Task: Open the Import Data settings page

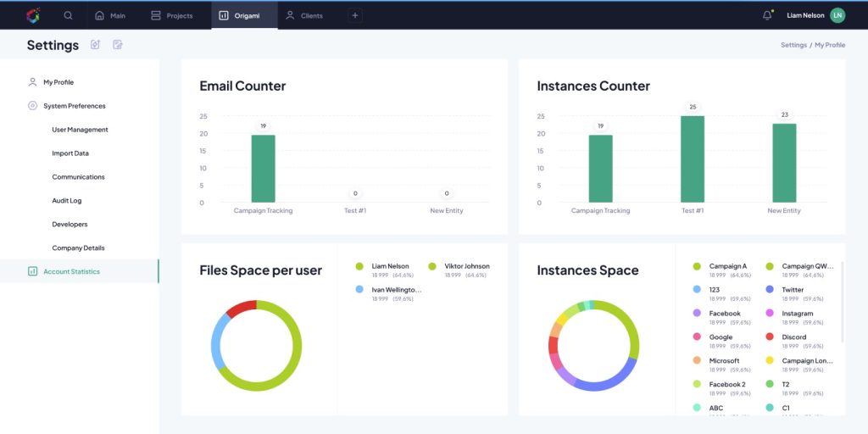Action: [70, 153]
